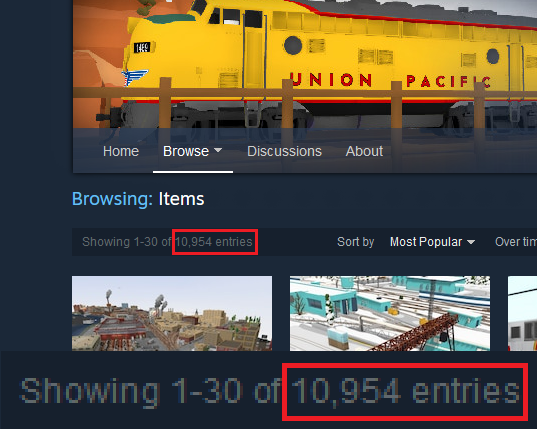Click the Sort by label

click(355, 242)
